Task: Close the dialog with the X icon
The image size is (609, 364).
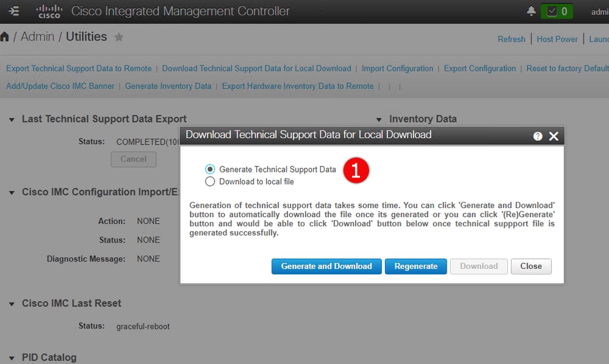Action: coord(553,136)
